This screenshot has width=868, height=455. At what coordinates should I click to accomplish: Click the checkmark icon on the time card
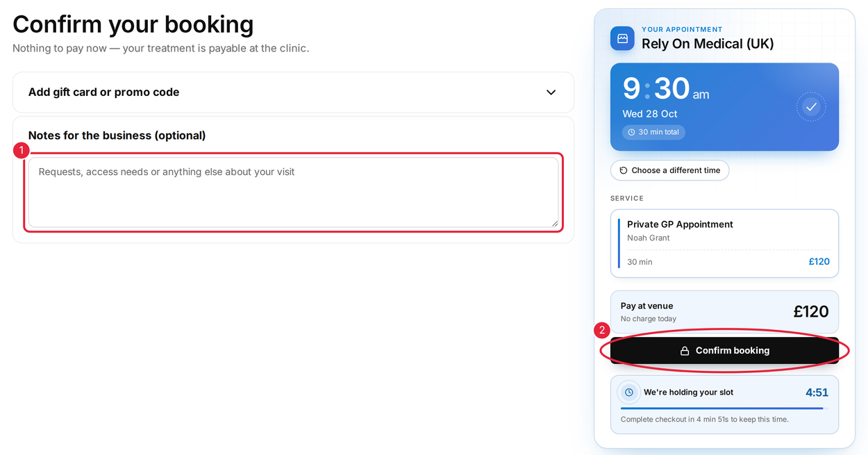pos(811,107)
